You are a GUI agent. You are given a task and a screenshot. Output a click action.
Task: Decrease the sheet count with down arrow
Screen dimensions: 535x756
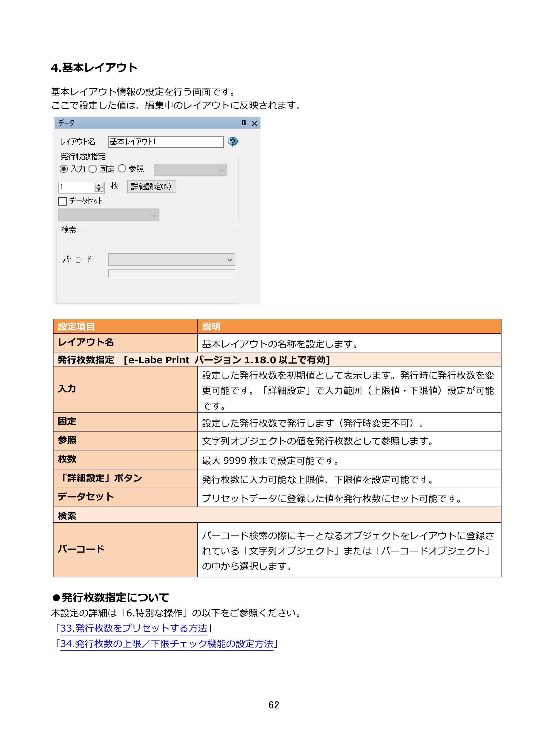pos(99,190)
